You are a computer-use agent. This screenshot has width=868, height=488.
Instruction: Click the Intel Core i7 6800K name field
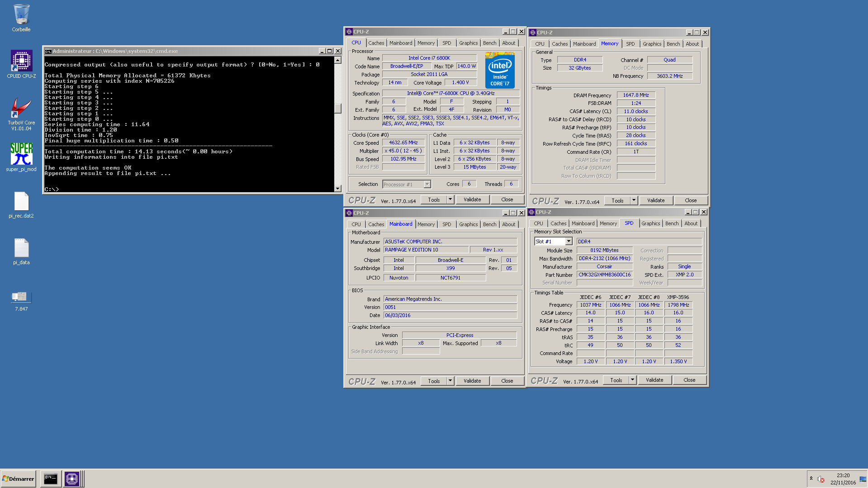coord(429,58)
